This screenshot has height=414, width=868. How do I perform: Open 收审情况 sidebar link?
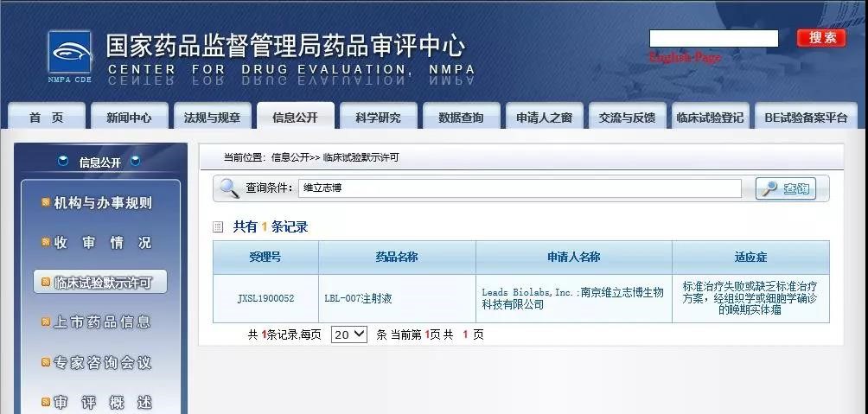pyautogui.click(x=102, y=242)
